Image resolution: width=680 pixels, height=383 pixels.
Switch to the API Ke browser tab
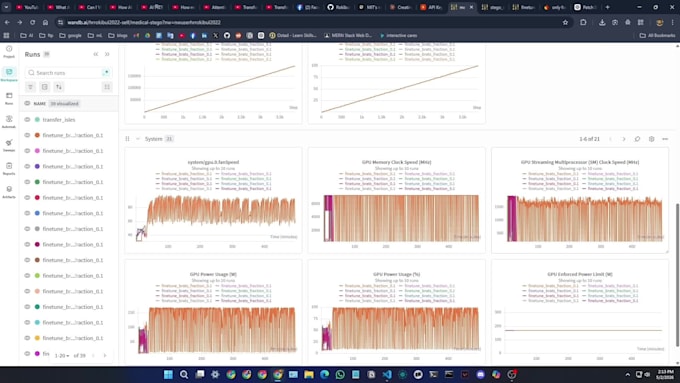coord(432,7)
